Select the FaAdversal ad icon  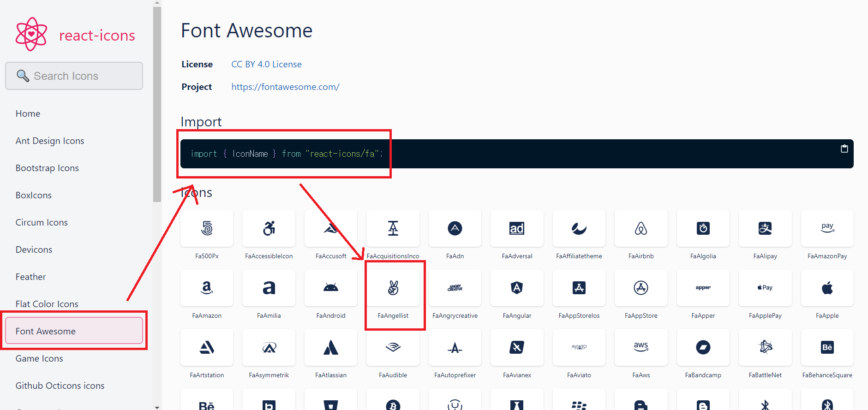(517, 228)
